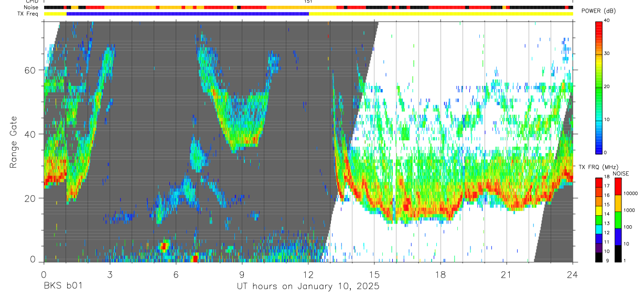Click the '10' tick on power colorbar
The width and height of the screenshot is (644, 297).
tap(607, 119)
